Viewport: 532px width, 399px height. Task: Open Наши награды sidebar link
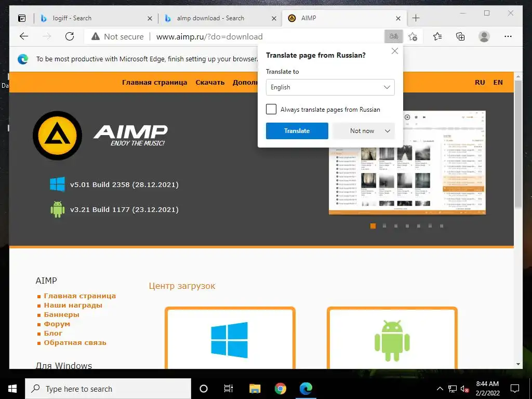coord(73,305)
